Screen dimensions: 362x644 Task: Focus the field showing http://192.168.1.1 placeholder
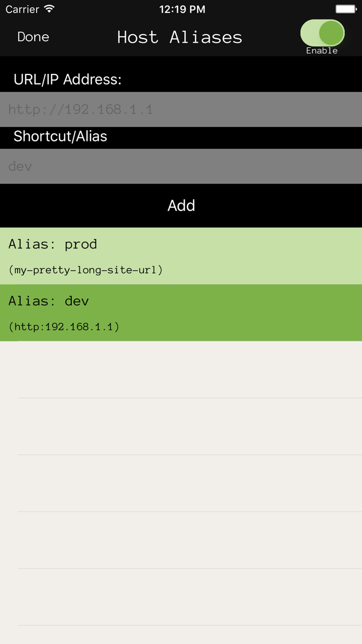(x=181, y=109)
